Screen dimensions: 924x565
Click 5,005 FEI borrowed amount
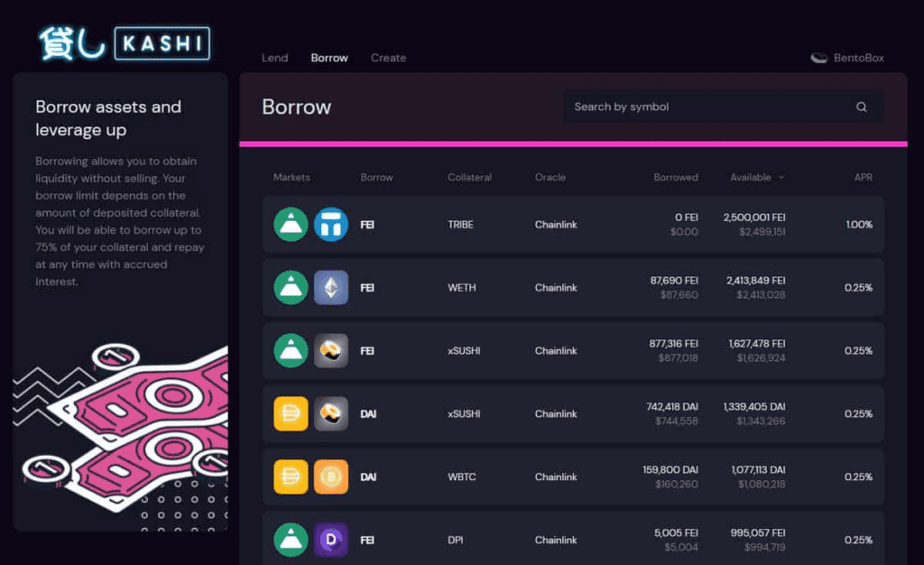[x=676, y=533]
